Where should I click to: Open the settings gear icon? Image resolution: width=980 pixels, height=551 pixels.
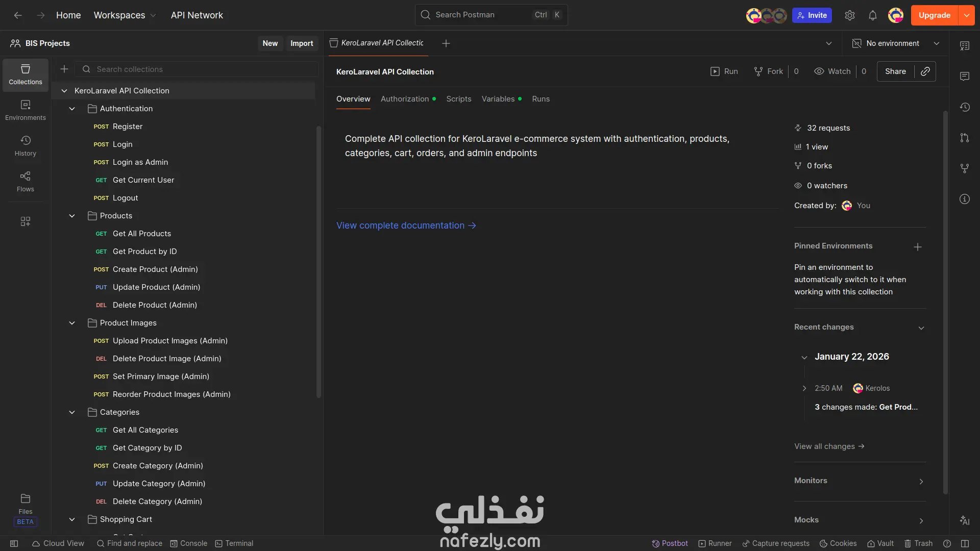(849, 15)
